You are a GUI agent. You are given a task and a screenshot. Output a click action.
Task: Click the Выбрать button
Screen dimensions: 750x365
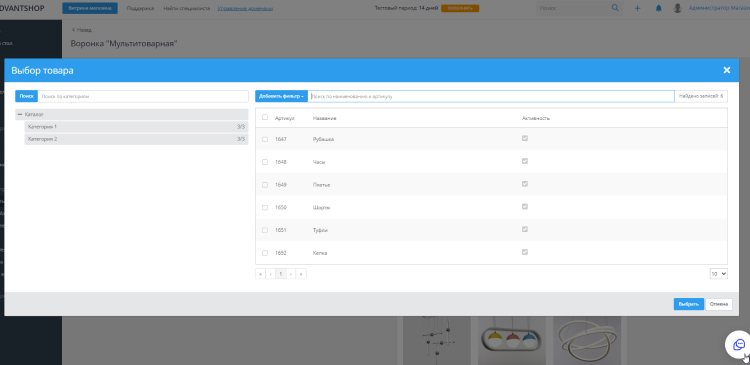tap(689, 304)
